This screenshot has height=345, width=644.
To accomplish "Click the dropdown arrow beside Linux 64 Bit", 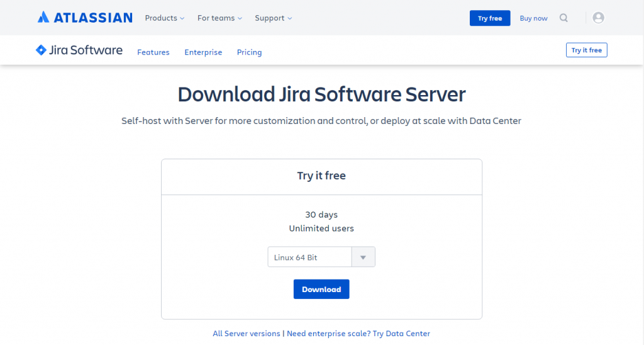I will 363,257.
